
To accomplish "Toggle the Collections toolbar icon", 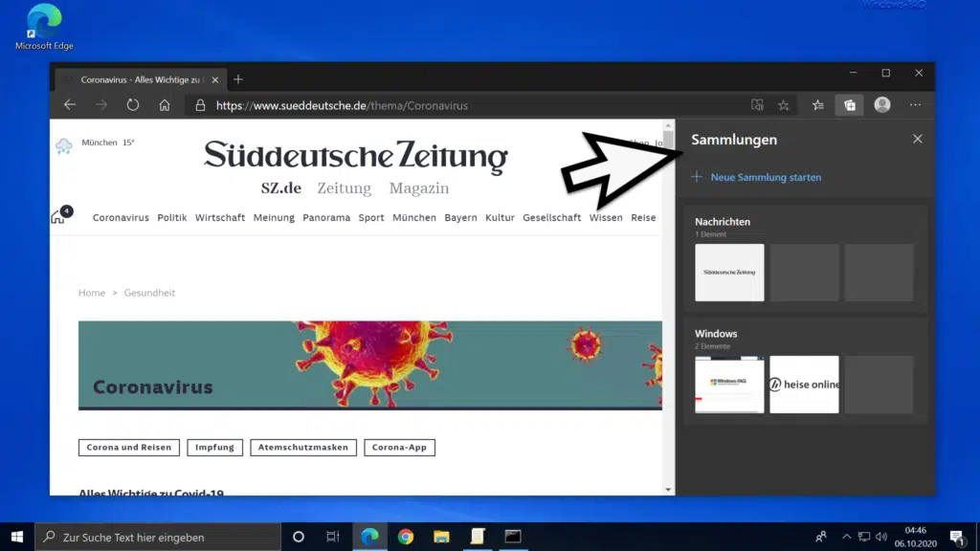I will tap(850, 105).
